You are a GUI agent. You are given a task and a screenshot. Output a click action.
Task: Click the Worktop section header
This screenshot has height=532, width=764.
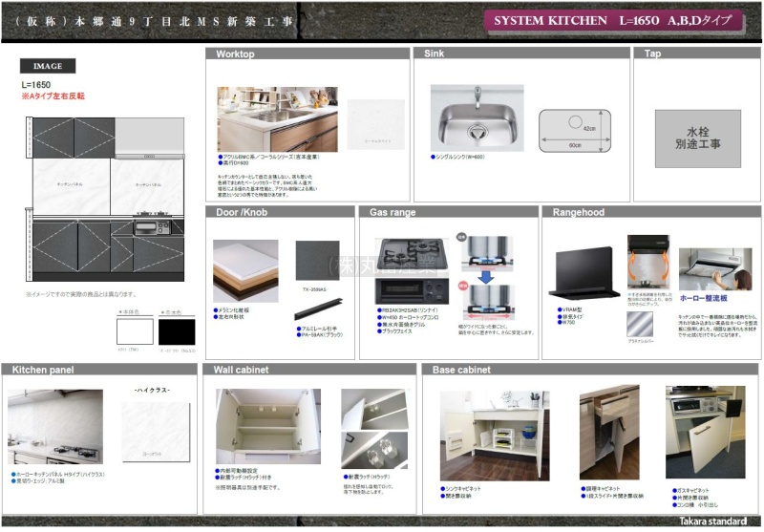235,54
